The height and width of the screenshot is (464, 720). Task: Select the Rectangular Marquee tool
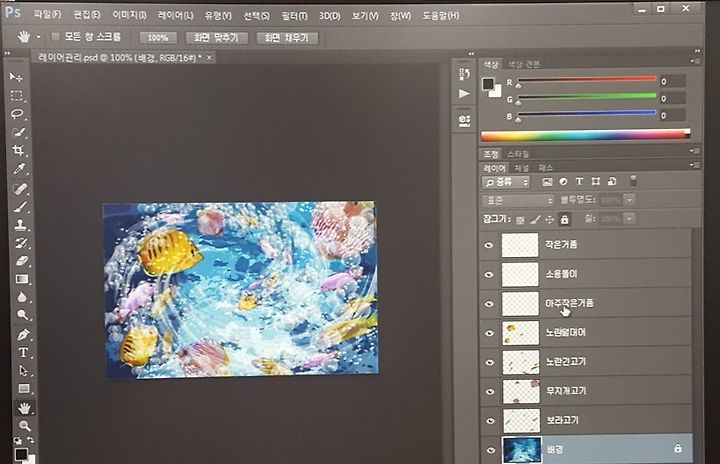click(17, 96)
